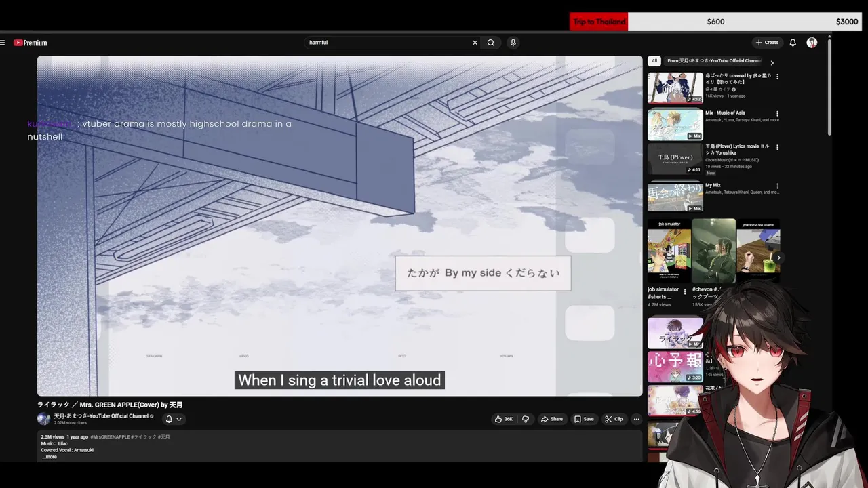Open the account avatar menu
Screen dimensions: 868x488
click(x=812, y=43)
